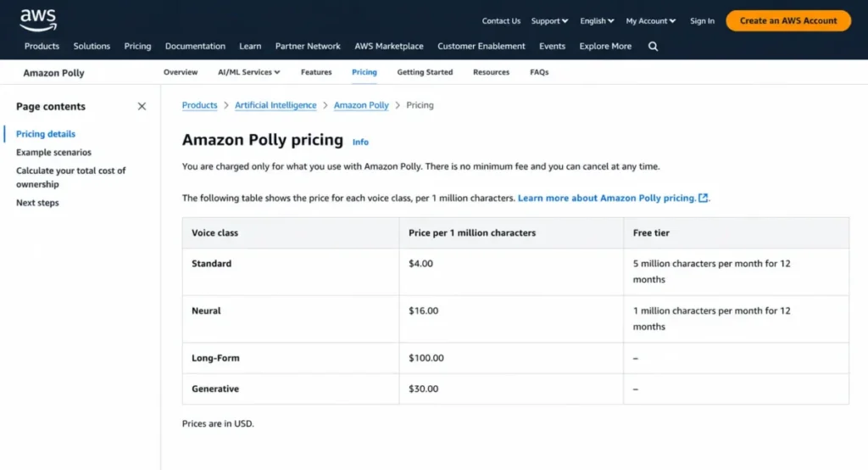The width and height of the screenshot is (868, 470).
Task: Expand the Support dropdown
Action: pyautogui.click(x=549, y=21)
